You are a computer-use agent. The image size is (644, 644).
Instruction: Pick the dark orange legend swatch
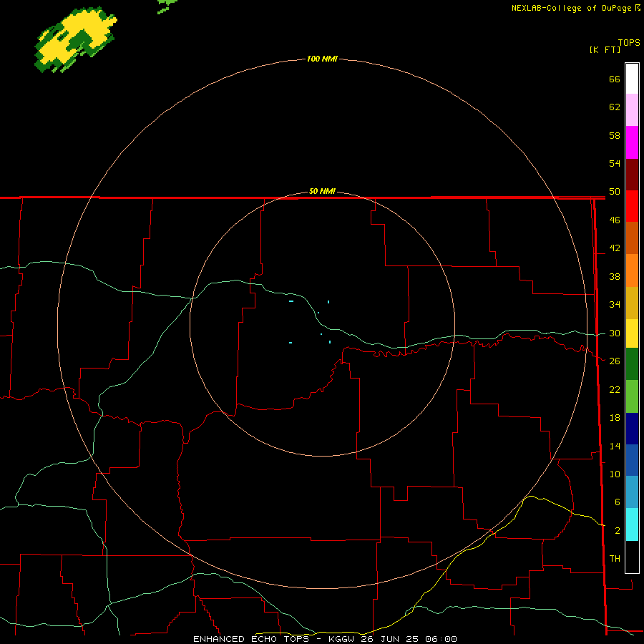[x=632, y=238]
